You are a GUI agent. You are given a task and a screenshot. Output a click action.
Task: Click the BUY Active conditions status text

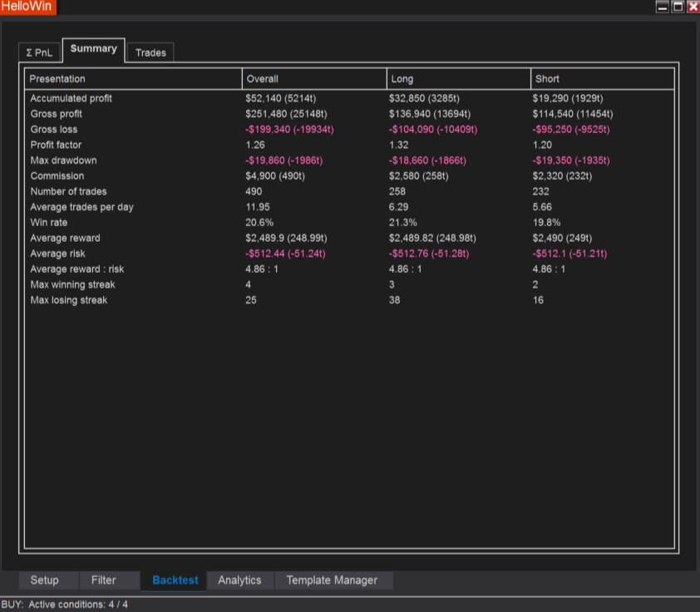65,605
